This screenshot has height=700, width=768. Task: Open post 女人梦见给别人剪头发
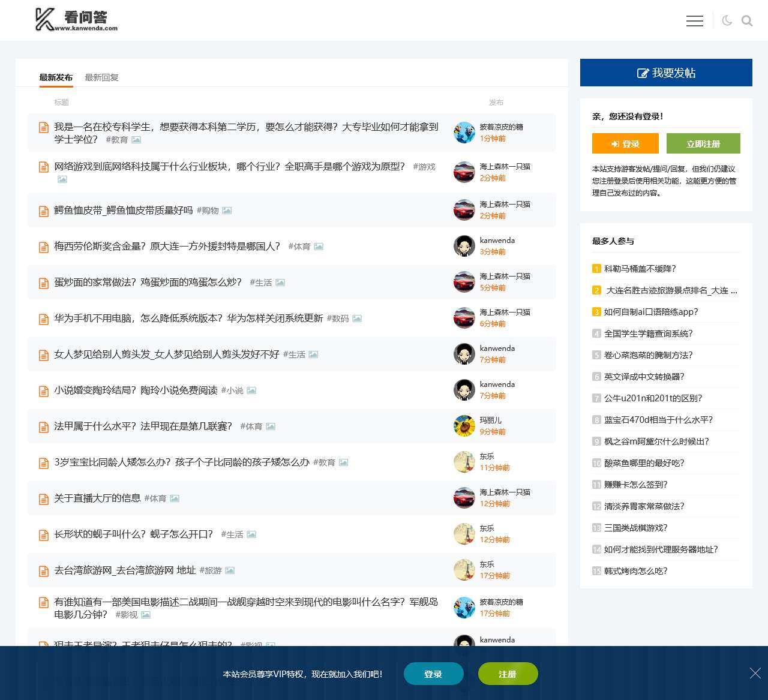(x=167, y=354)
